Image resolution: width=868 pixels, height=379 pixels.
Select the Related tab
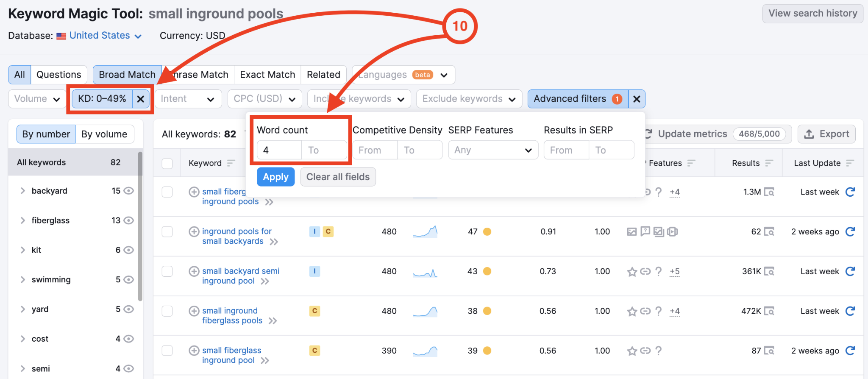click(x=323, y=75)
